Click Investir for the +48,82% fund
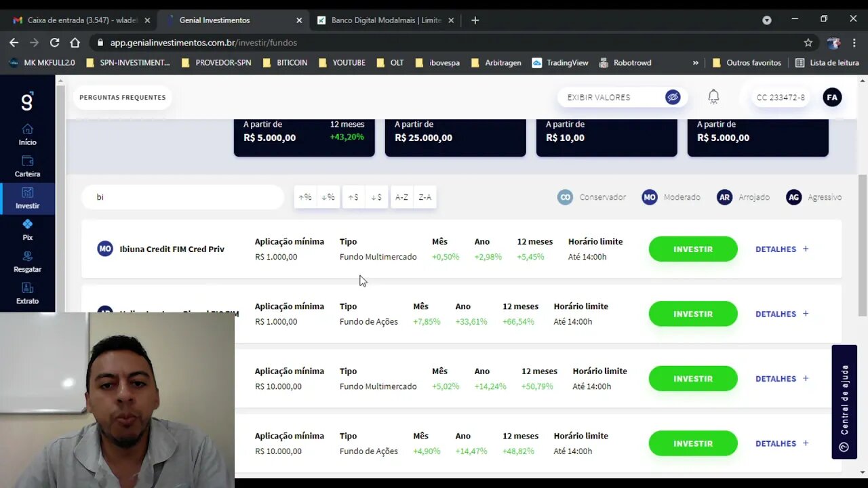Image resolution: width=868 pixels, height=488 pixels. coord(693,443)
